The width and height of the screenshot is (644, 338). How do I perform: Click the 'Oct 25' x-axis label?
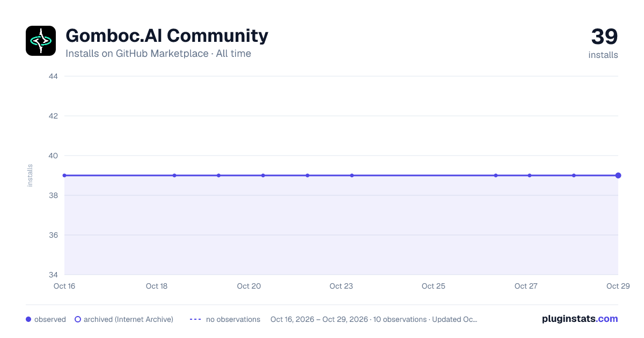point(434,286)
